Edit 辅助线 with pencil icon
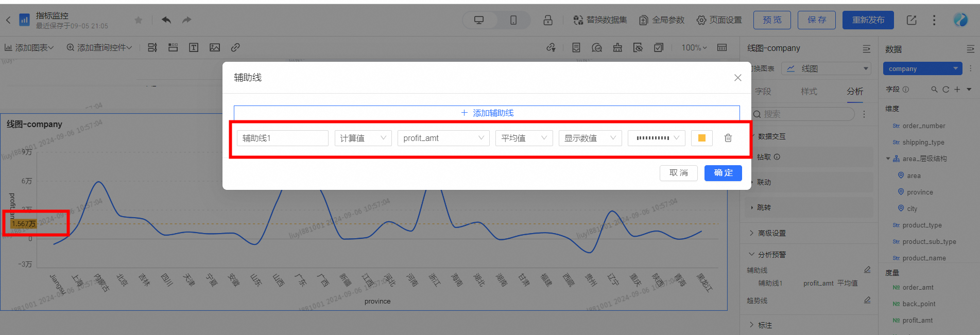The height and width of the screenshot is (335, 980). pyautogui.click(x=867, y=270)
